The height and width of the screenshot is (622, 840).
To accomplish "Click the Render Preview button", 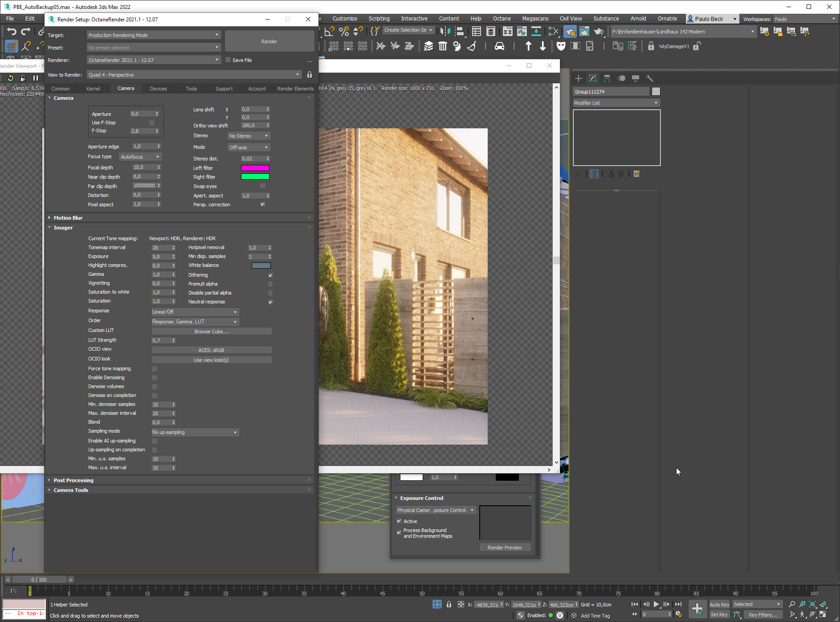I will coord(505,548).
